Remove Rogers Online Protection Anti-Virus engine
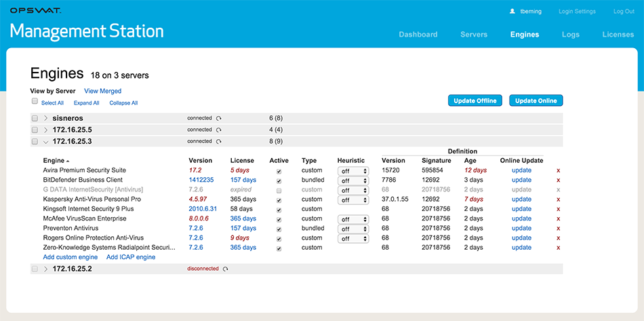The width and height of the screenshot is (644, 321). tap(558, 238)
